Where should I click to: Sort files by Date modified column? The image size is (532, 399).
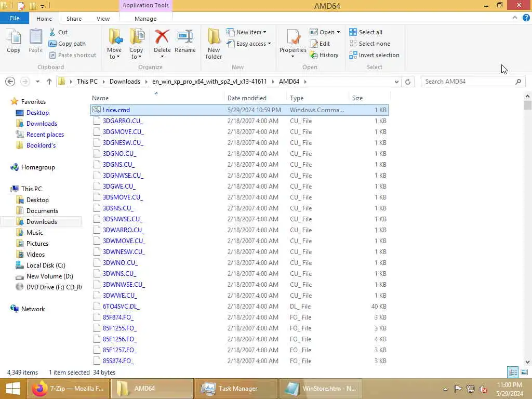tap(255, 98)
